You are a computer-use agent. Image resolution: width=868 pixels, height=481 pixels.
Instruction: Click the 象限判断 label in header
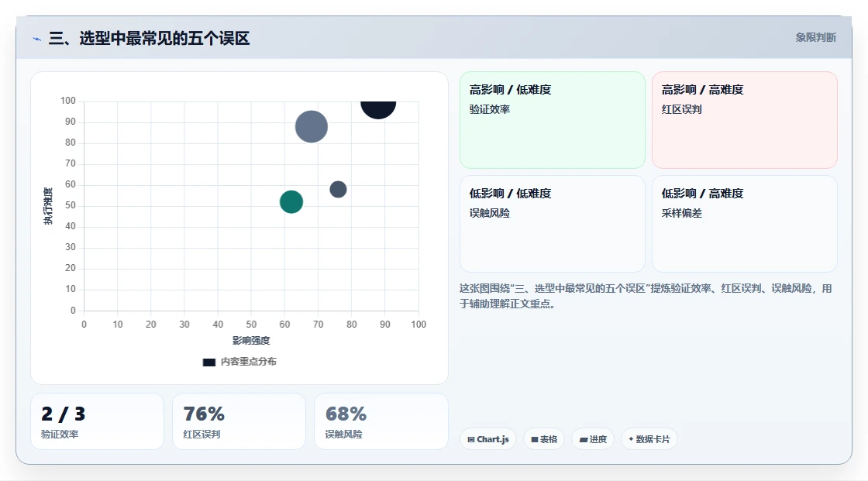pos(815,38)
